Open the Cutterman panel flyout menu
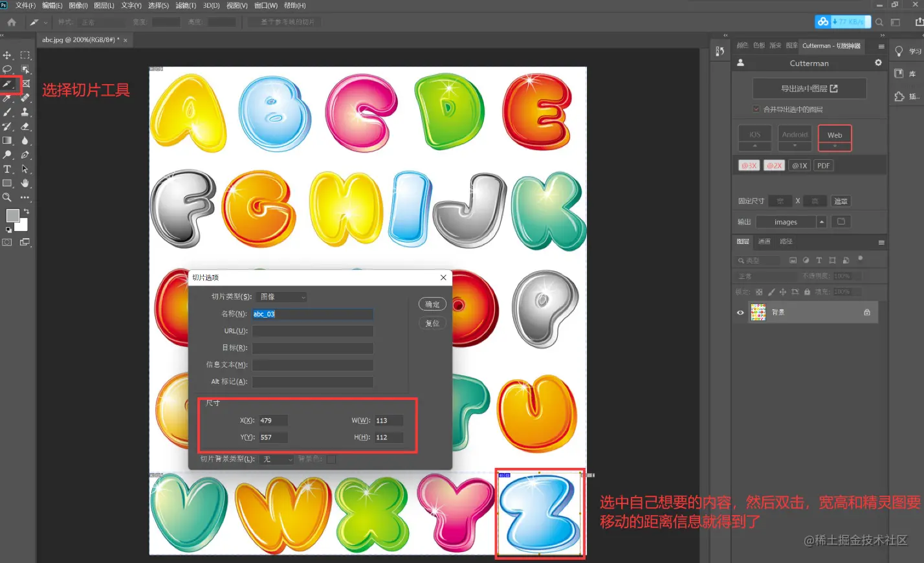Screen dimensions: 924x563 [x=881, y=46]
